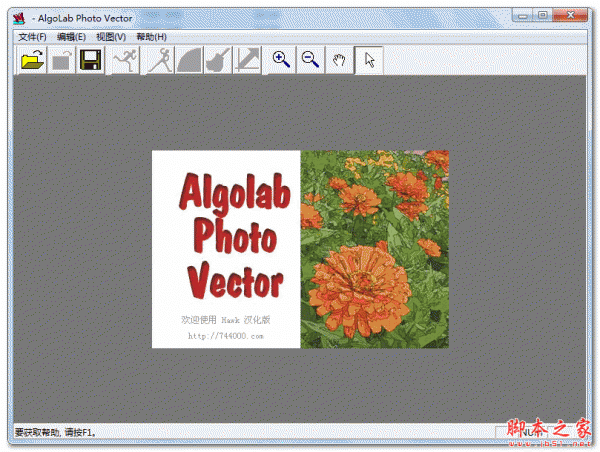Select the Zoom In magnifier tool

[x=282, y=60]
